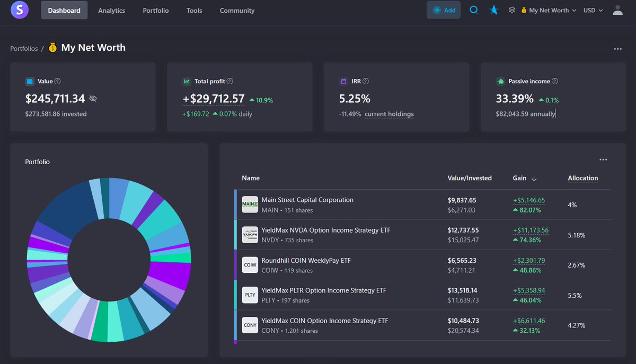Click the Add button

coord(444,10)
